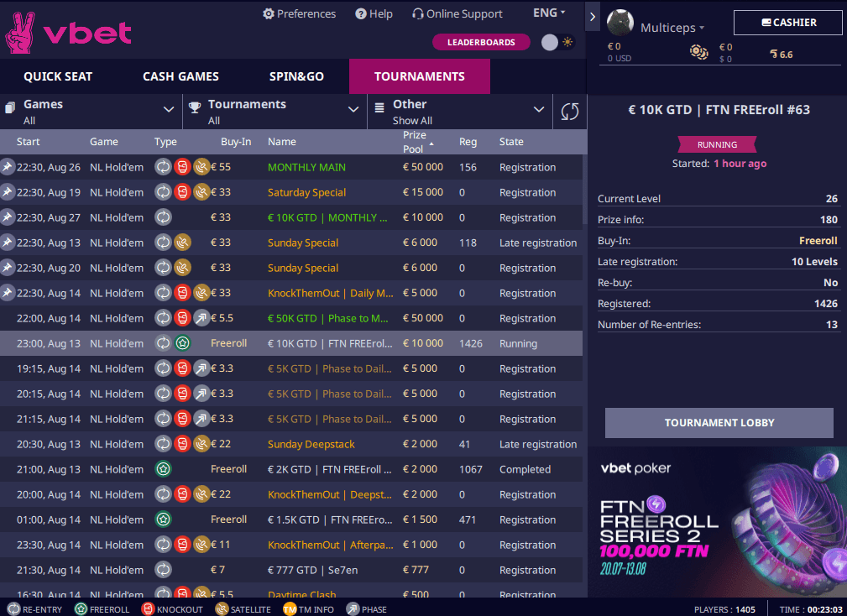This screenshot has width=847, height=616.
Task: Open Preferences gear icon
Action: (x=269, y=14)
